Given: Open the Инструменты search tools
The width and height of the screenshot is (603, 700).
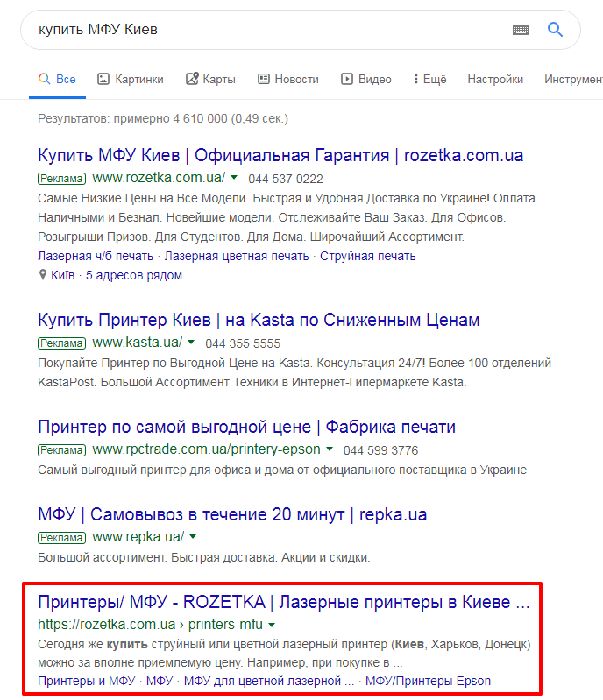Looking at the screenshot, I should pos(573,80).
